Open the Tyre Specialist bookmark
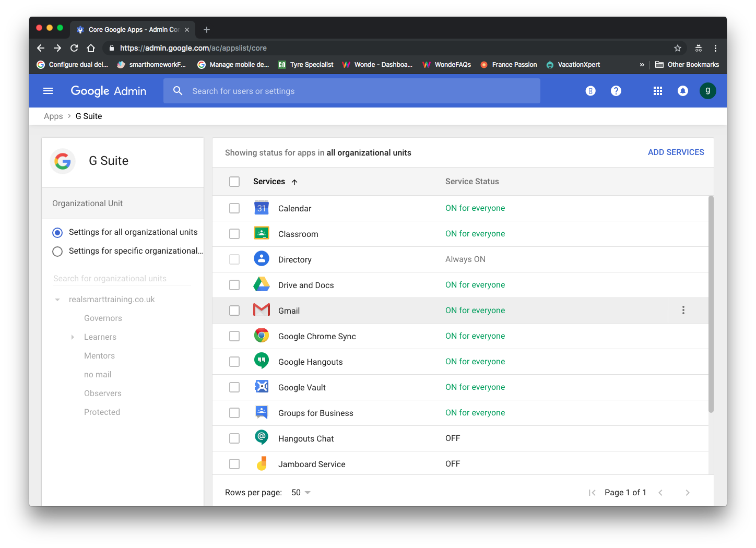This screenshot has width=756, height=548. [305, 65]
